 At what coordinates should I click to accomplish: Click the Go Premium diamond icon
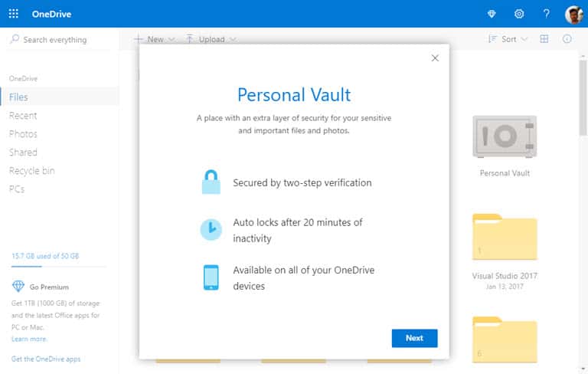pyautogui.click(x=18, y=286)
